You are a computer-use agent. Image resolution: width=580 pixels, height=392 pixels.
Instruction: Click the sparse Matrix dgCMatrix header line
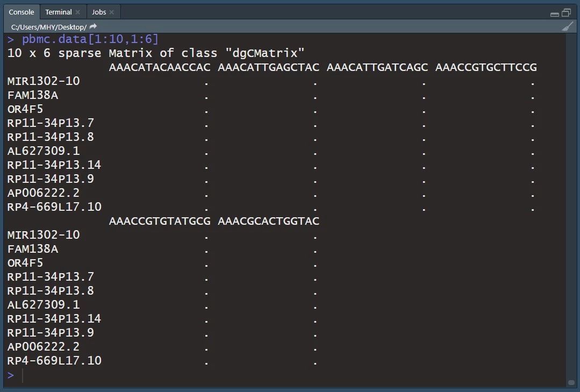coord(156,53)
